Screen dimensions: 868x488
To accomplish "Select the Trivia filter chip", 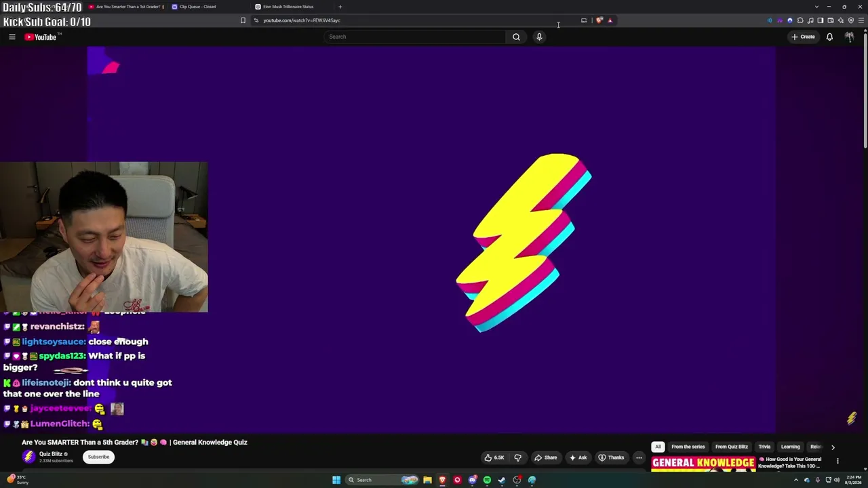I will click(x=764, y=447).
